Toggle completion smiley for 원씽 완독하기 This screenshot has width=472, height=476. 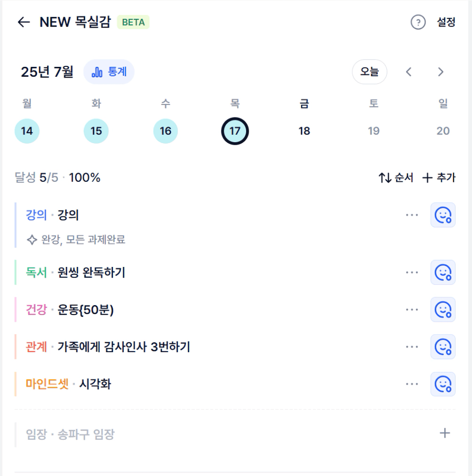pyautogui.click(x=443, y=272)
